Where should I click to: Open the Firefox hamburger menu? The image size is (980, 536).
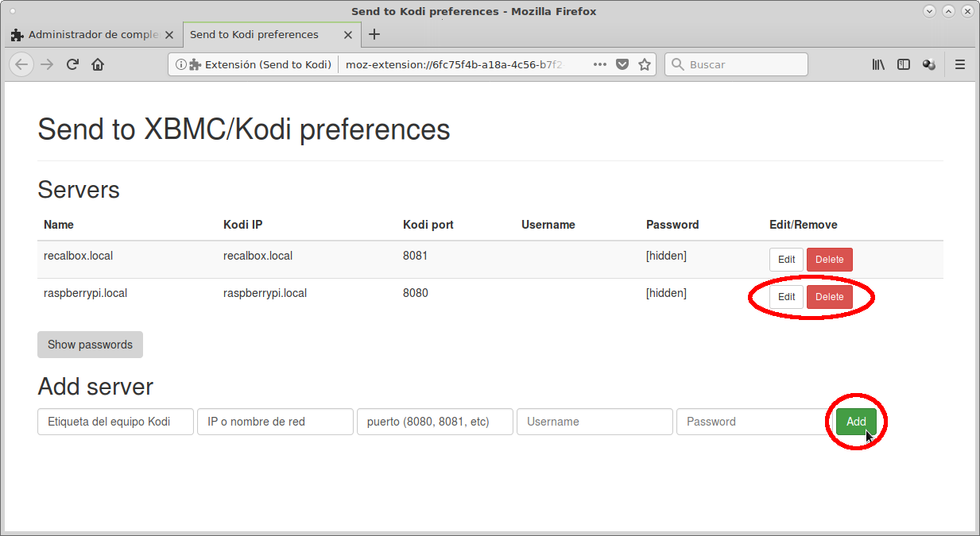click(x=960, y=64)
